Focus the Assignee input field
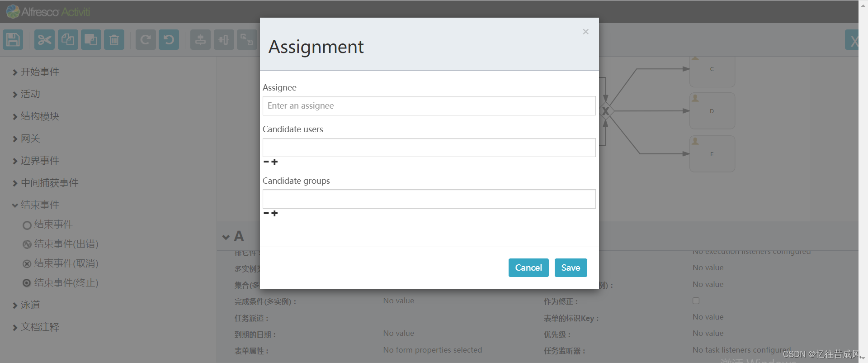The height and width of the screenshot is (363, 868). coord(429,105)
